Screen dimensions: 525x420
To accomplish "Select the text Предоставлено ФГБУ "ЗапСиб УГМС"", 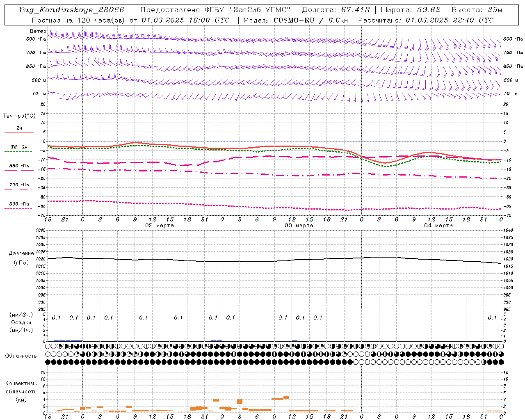I will [x=215, y=10].
